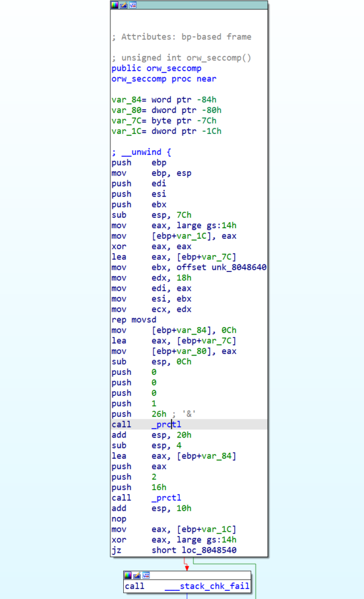
Task: Click the 'push ebx' instruction
Action: (139, 204)
